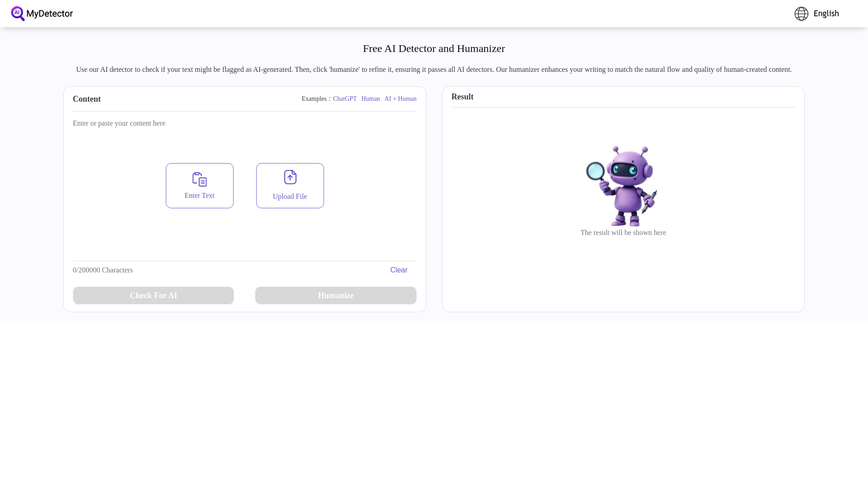Select the AI + Human example
The width and height of the screenshot is (868, 488).
[x=400, y=99]
